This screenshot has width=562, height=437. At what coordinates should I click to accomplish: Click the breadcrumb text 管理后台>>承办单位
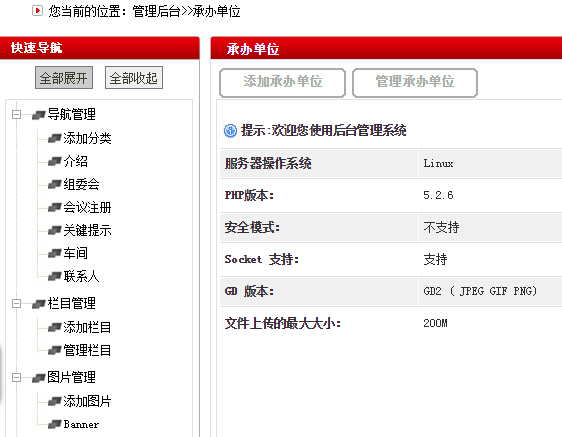186,11
